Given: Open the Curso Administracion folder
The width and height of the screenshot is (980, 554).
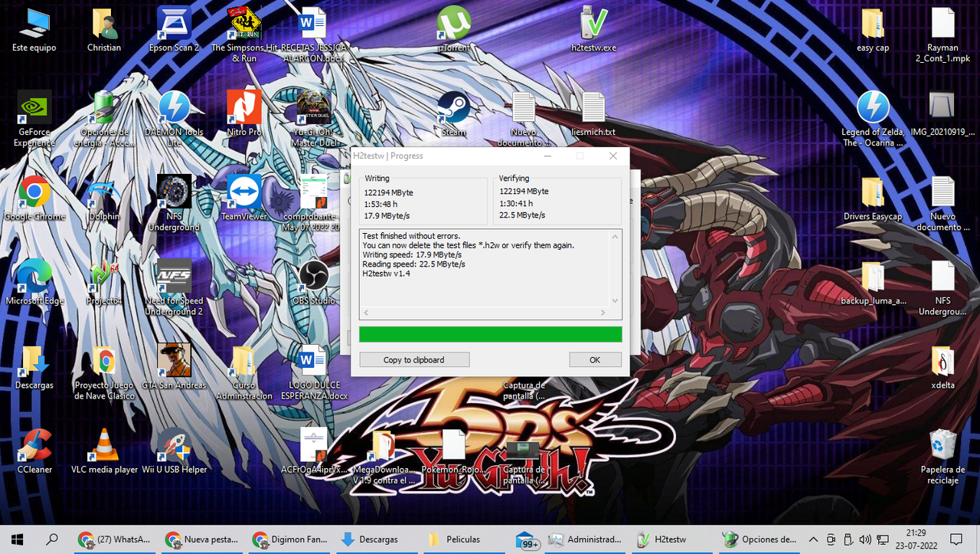Looking at the screenshot, I should click(x=244, y=372).
